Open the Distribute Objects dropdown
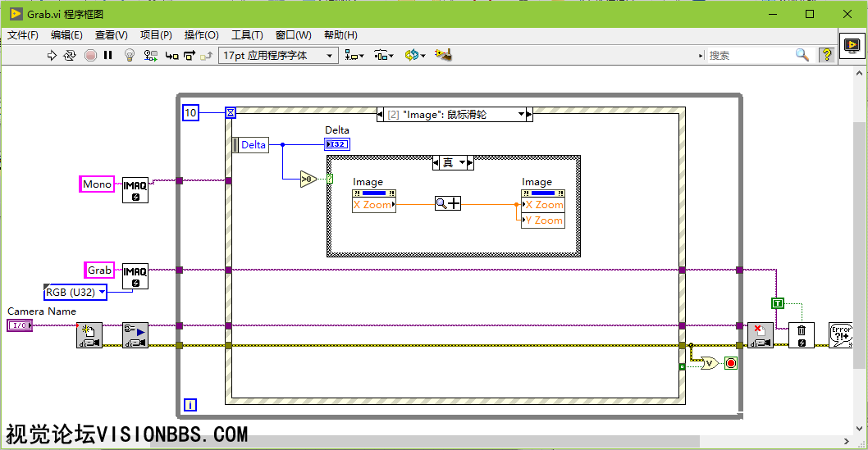 pos(384,55)
